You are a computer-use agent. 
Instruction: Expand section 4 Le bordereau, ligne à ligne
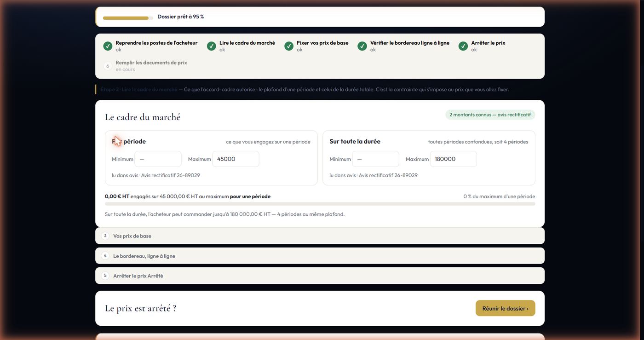point(320,256)
